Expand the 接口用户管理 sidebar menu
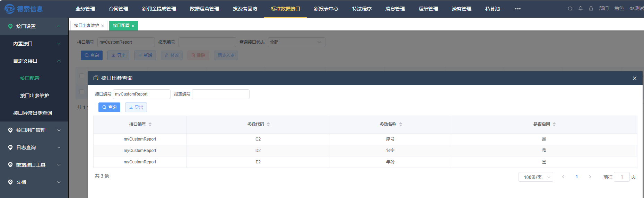 pyautogui.click(x=34, y=130)
